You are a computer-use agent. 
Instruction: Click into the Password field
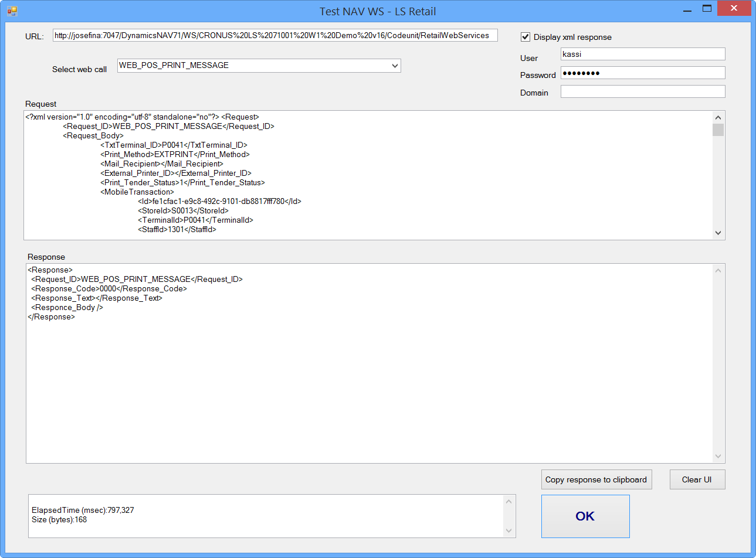[643, 73]
